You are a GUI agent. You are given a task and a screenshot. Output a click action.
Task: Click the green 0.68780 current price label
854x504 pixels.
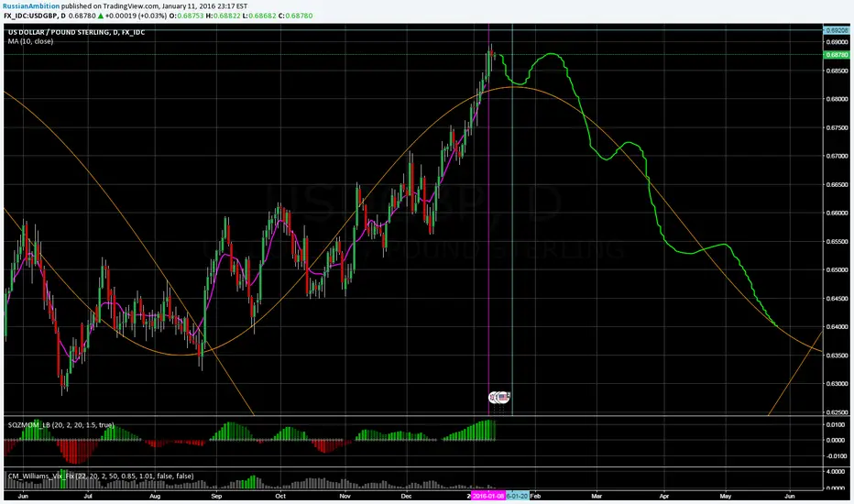click(837, 55)
